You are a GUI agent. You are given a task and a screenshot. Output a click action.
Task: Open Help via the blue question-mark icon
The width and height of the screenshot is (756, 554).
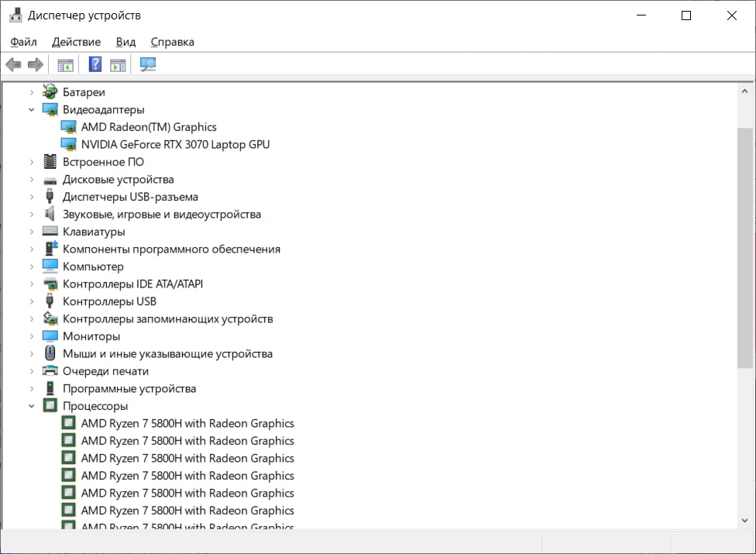pos(95,64)
